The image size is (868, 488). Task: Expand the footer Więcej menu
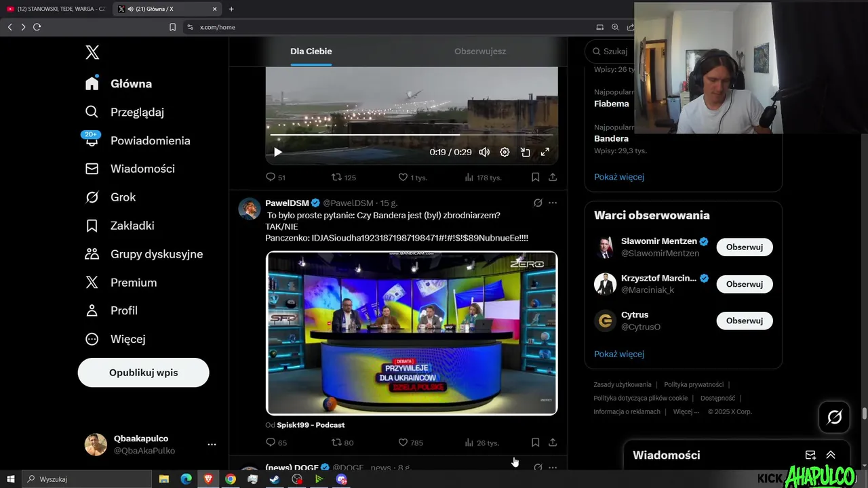point(686,411)
